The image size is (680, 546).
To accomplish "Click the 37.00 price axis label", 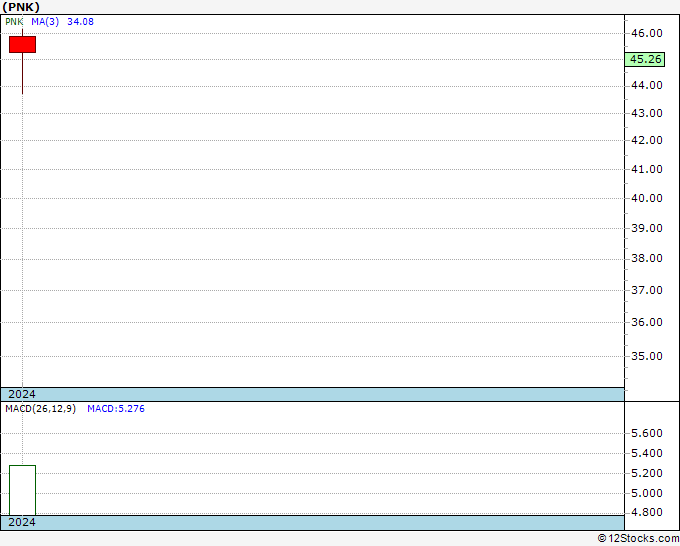I will [x=647, y=290].
